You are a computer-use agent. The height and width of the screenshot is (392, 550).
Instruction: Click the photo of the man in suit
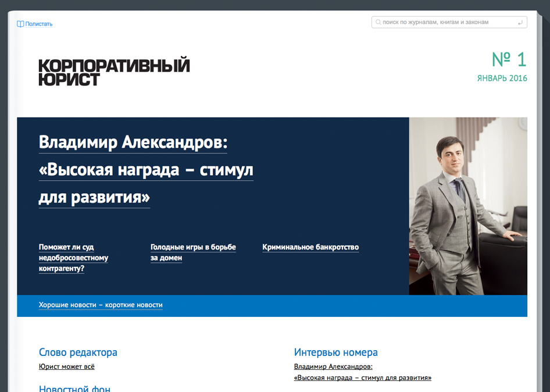coord(468,206)
